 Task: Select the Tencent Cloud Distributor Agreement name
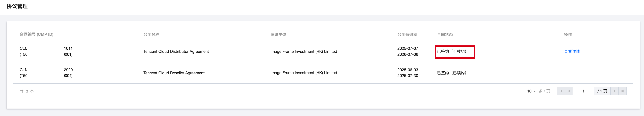coord(176,52)
